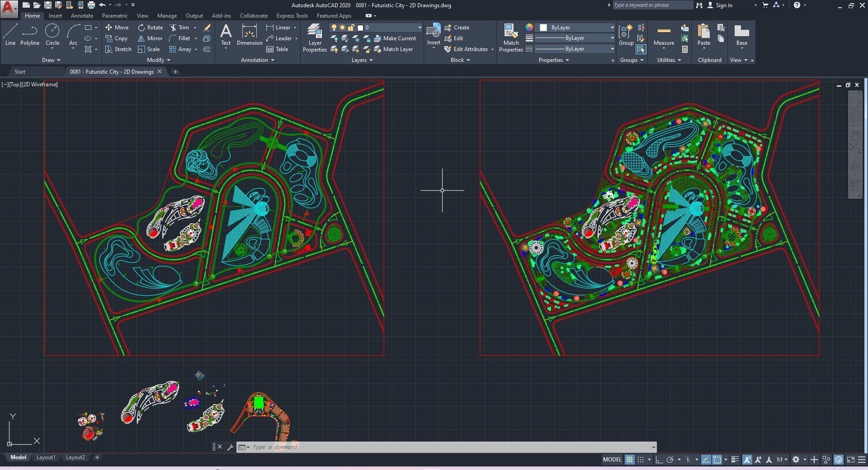Open the annotation scale 1:1 dropdown
This screenshot has width=868, height=470.
[x=782, y=460]
